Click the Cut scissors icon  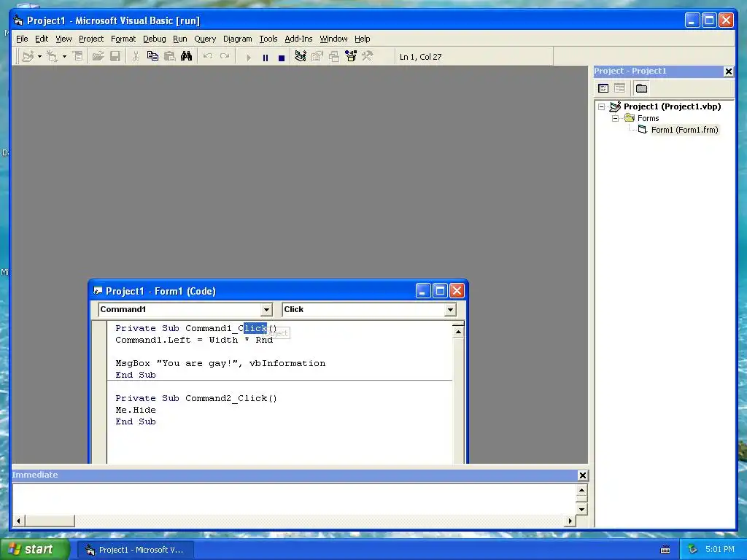tap(136, 57)
